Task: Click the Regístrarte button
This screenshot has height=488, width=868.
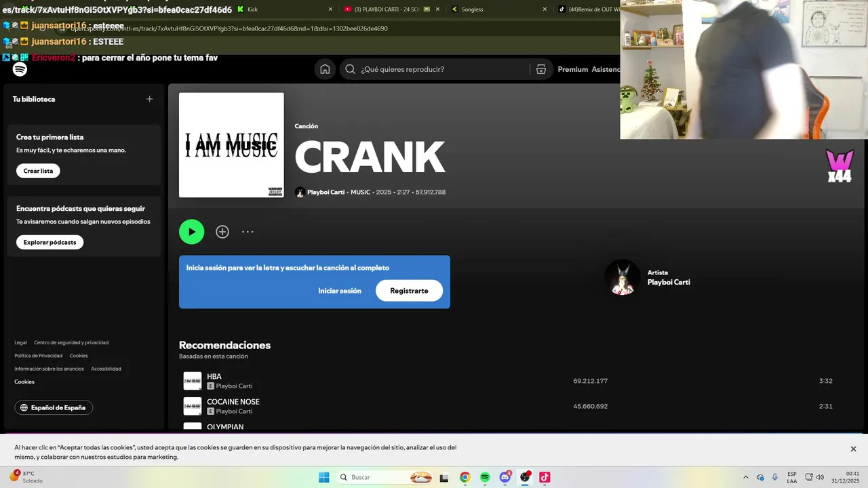Action: [x=409, y=291]
